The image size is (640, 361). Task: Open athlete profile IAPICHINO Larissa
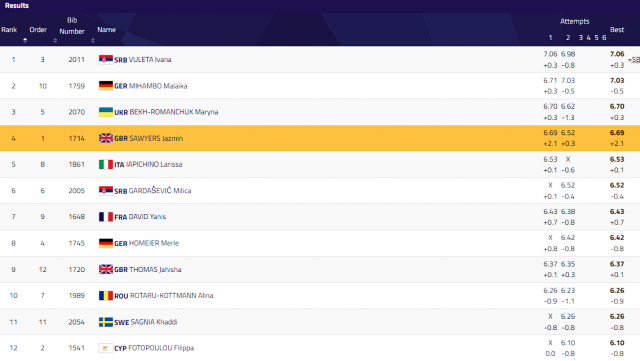pyautogui.click(x=154, y=164)
